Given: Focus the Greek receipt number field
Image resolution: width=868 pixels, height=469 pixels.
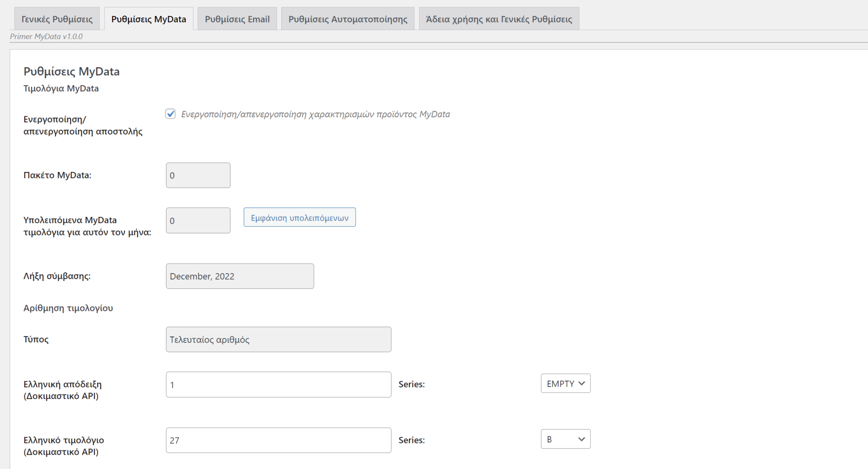Looking at the screenshot, I should 278,384.
